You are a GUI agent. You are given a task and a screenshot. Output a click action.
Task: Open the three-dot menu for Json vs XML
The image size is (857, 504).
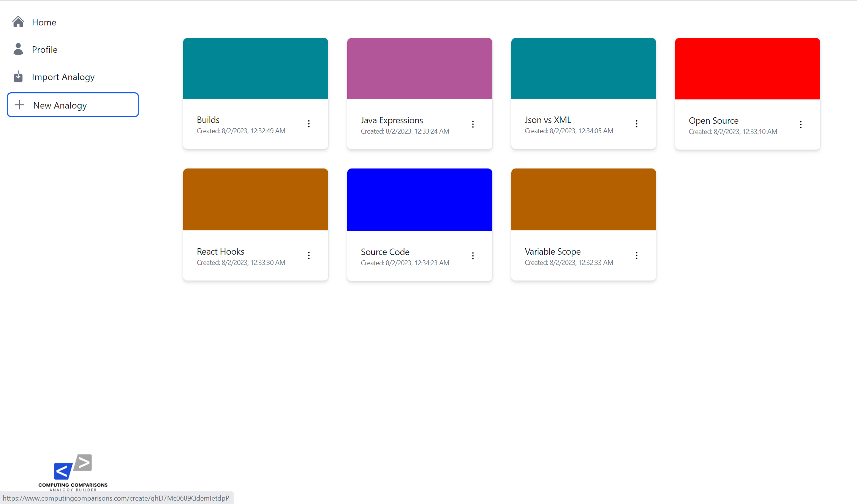(x=637, y=124)
